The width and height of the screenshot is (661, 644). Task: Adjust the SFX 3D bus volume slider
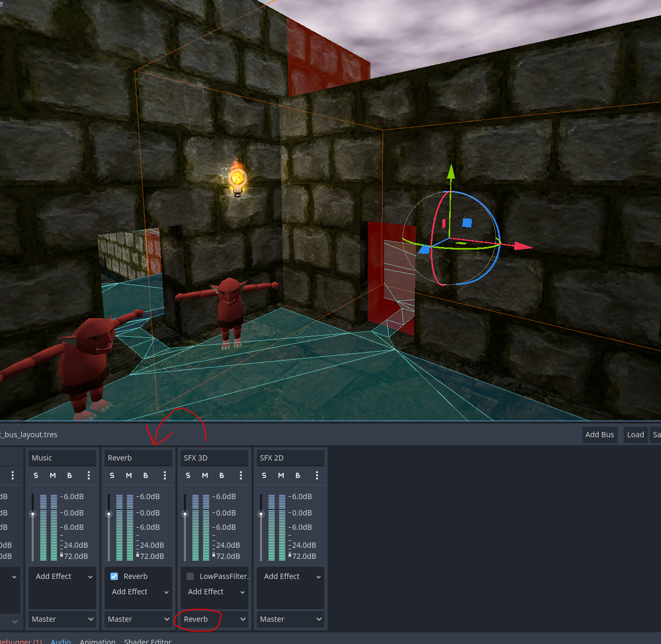coord(185,514)
